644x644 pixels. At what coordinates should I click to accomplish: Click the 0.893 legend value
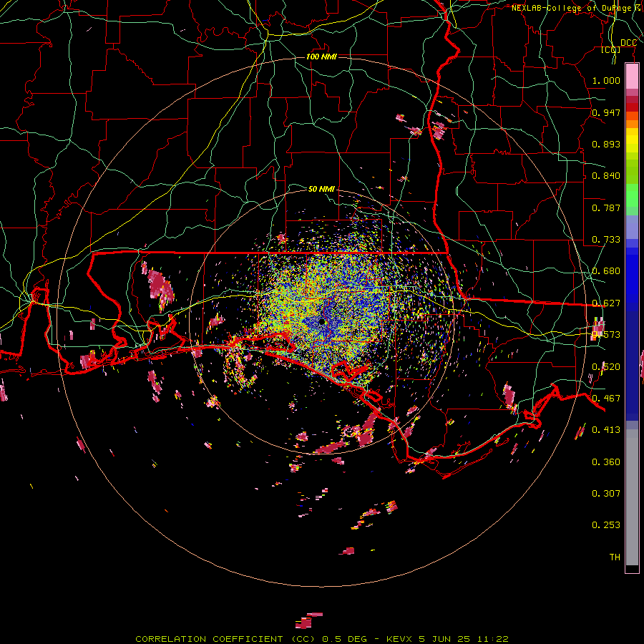(x=606, y=144)
